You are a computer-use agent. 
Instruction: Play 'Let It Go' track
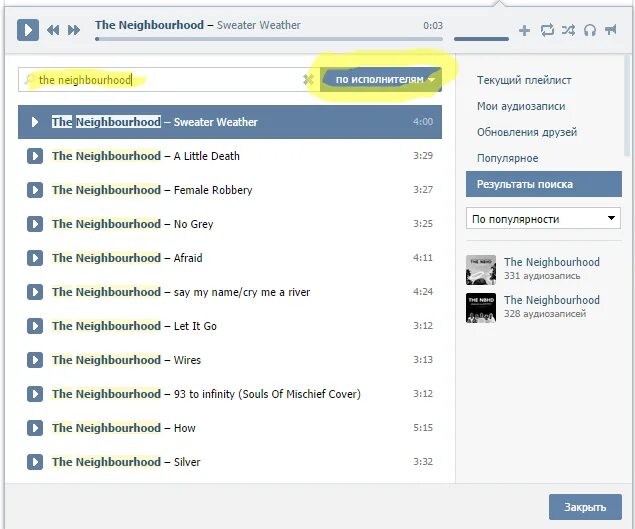35,326
